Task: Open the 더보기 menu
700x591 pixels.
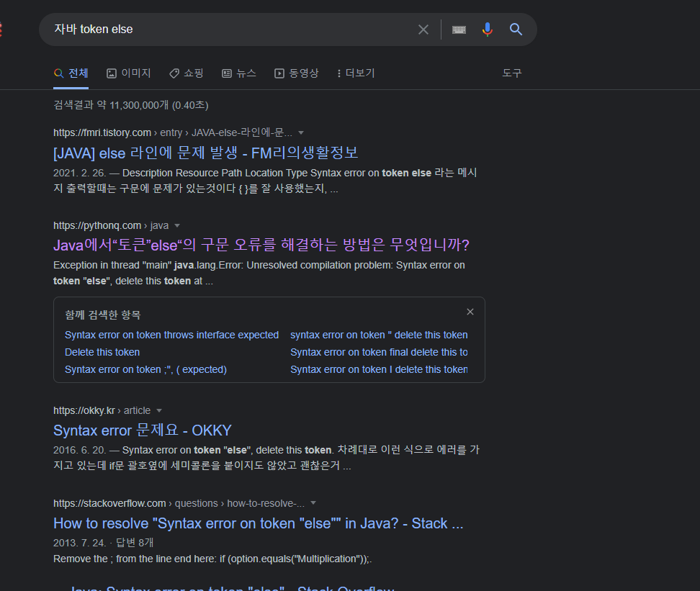Action: coord(356,73)
